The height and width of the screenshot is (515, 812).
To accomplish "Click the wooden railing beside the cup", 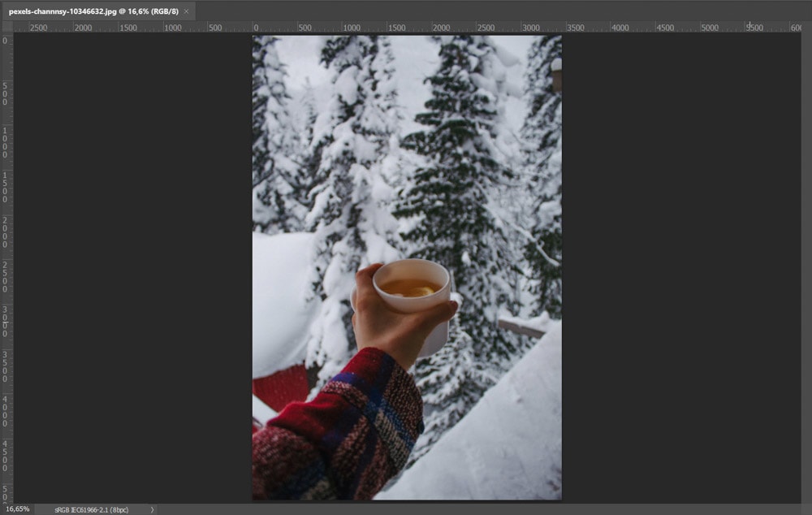I will (x=520, y=328).
